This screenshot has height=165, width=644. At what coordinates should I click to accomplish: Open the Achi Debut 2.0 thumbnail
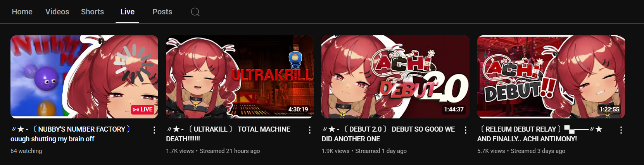[x=395, y=77]
